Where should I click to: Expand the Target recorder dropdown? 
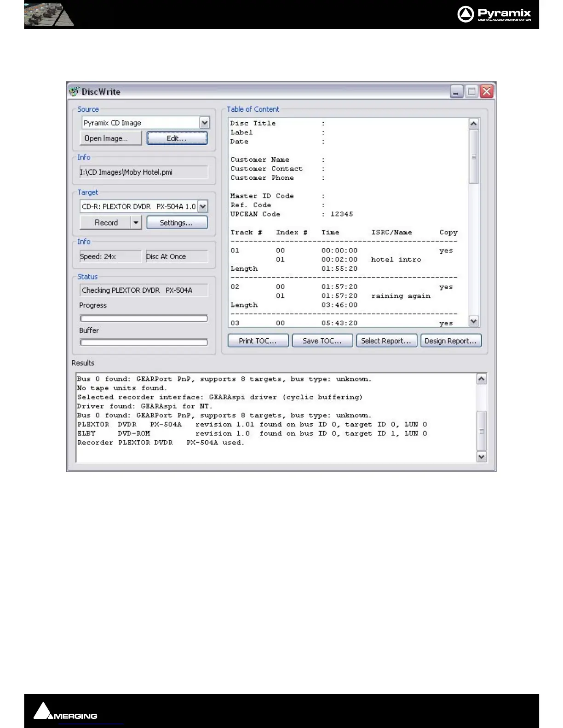tap(203, 206)
